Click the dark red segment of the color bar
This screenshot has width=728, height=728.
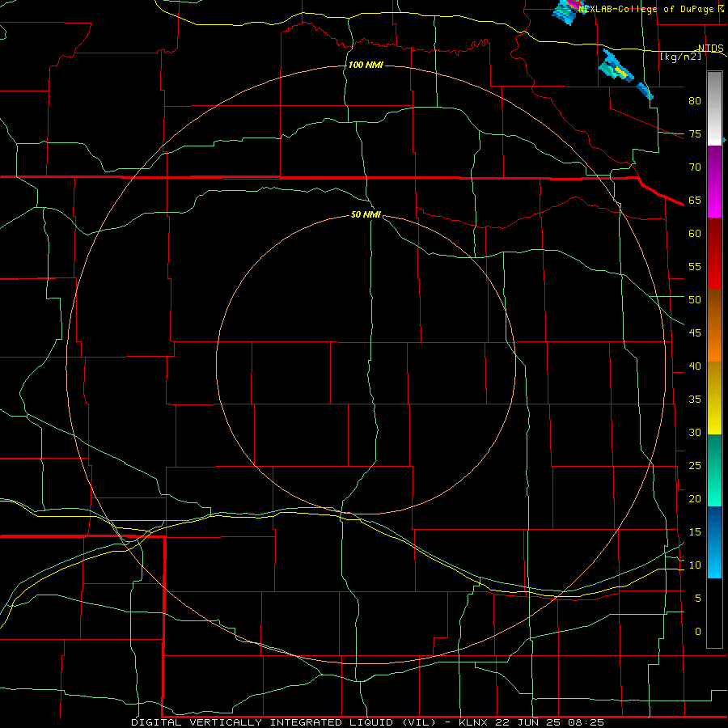pos(714,254)
